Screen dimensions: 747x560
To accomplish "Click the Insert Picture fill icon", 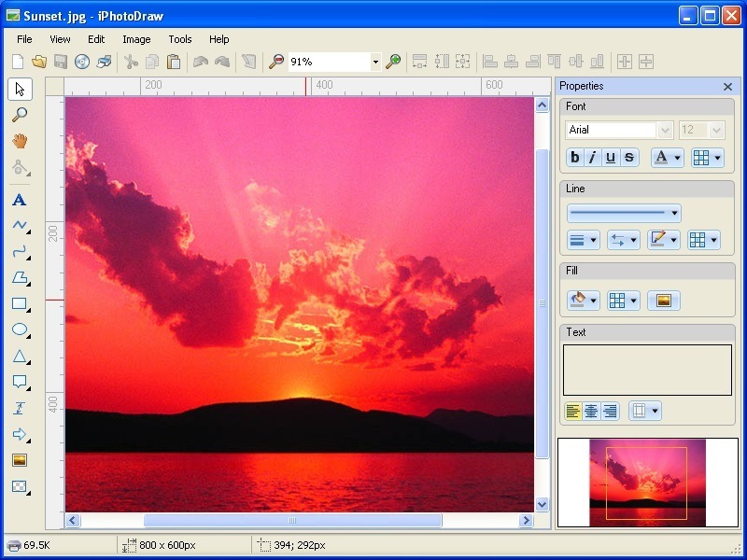I will [666, 300].
